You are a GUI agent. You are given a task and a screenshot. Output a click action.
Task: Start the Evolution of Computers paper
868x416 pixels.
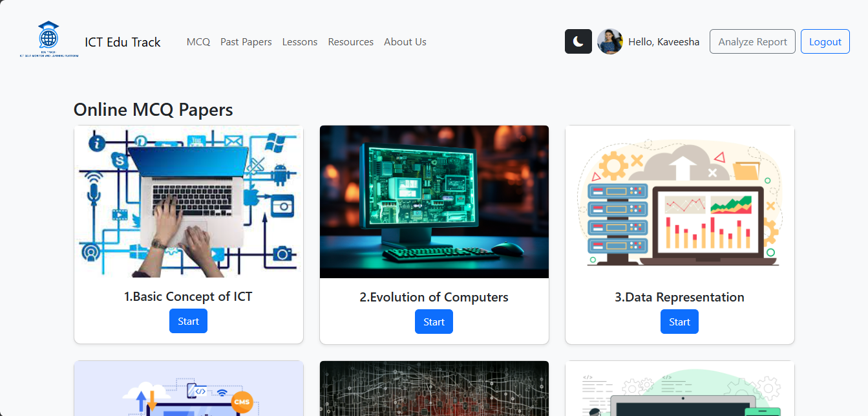point(434,322)
